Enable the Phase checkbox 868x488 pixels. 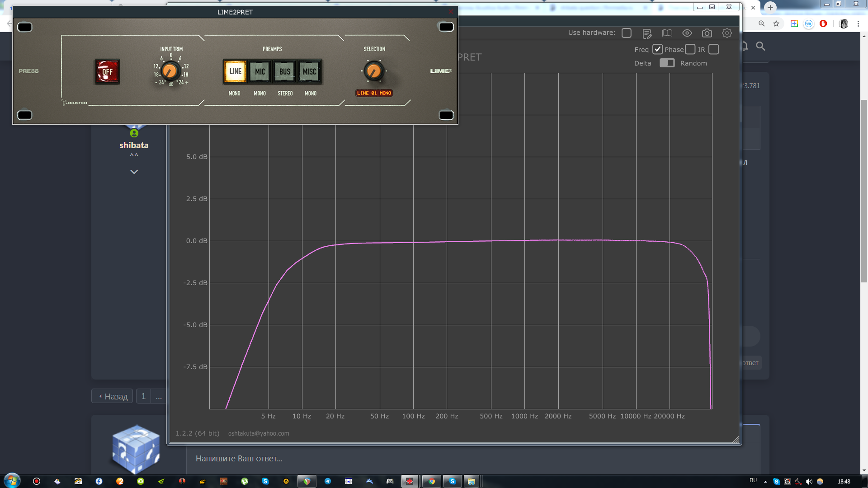tap(690, 49)
